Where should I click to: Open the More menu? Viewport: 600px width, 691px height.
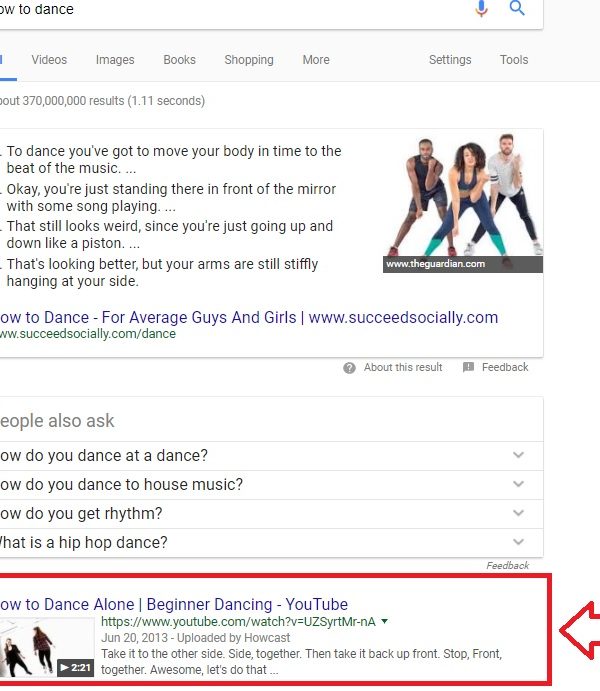316,59
